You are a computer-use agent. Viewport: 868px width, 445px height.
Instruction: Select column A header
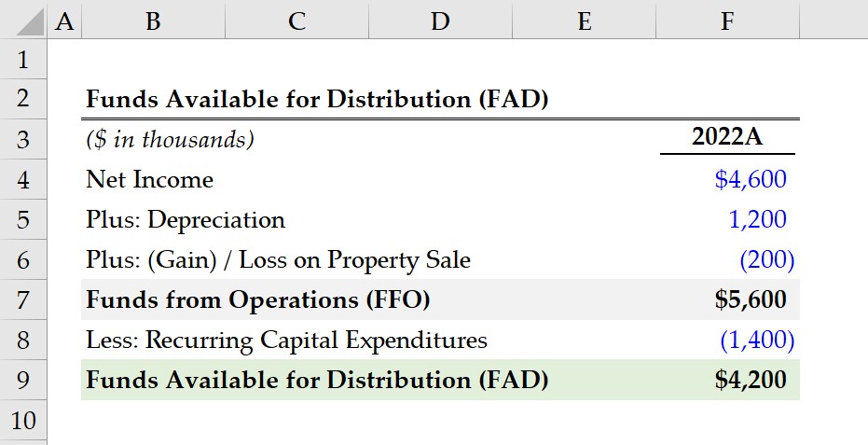coord(64,21)
